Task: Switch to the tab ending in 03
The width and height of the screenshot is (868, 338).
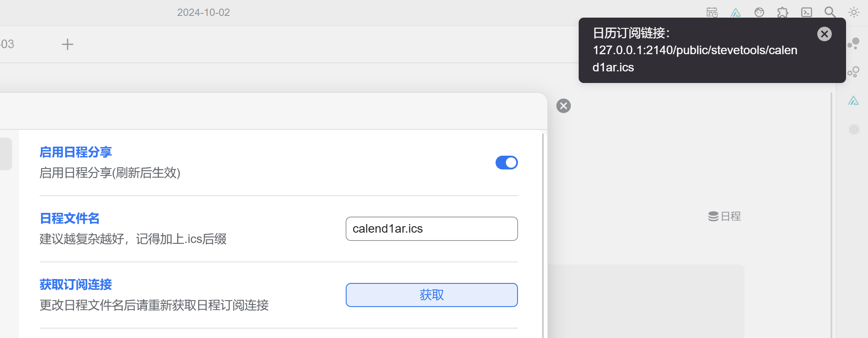Action: [x=7, y=44]
